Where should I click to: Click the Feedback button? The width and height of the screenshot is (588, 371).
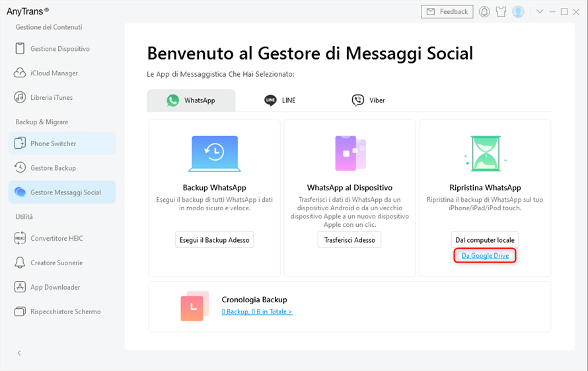(447, 12)
